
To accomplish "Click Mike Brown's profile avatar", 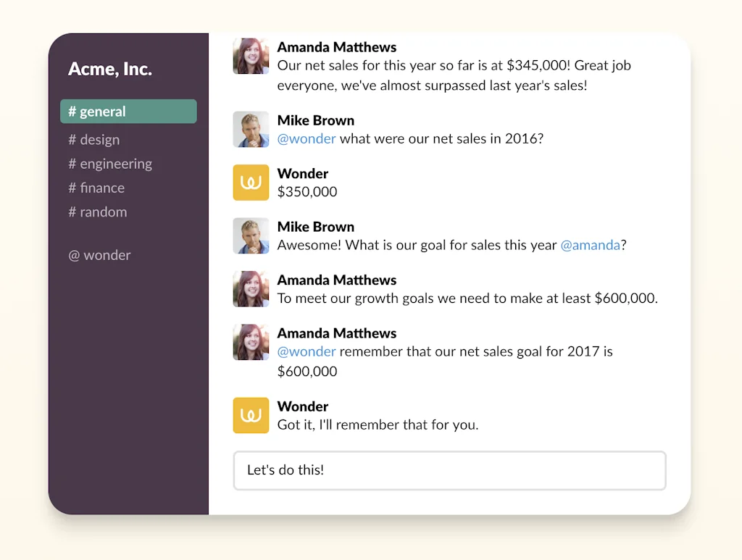I will (250, 129).
